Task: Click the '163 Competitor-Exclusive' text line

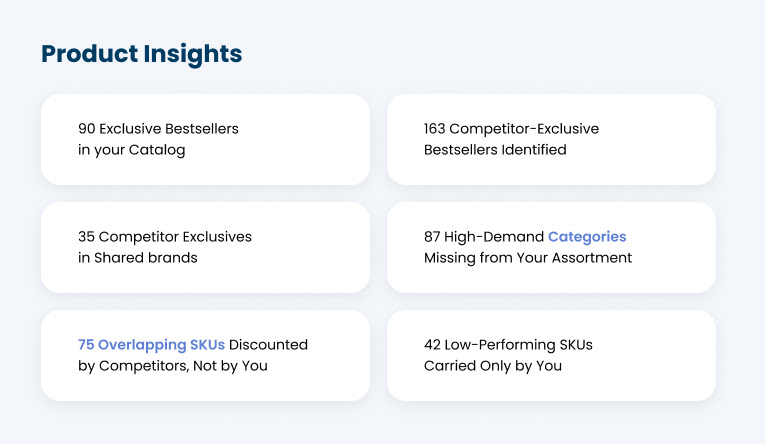Action: coord(511,129)
